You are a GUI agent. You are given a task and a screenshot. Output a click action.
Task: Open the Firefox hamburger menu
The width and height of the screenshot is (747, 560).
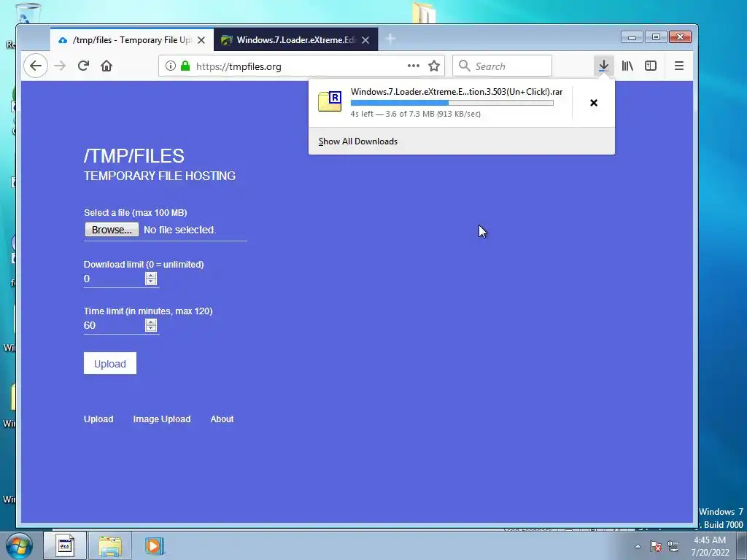[679, 66]
